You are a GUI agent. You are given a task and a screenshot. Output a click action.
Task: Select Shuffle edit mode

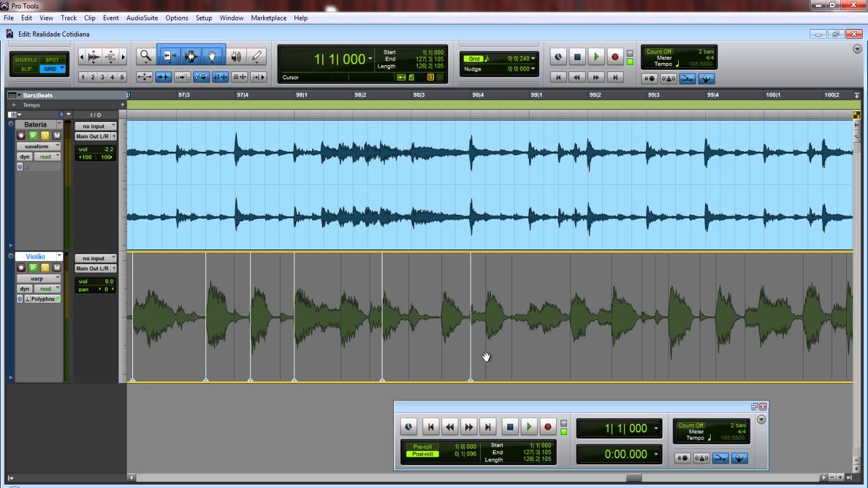pos(26,60)
